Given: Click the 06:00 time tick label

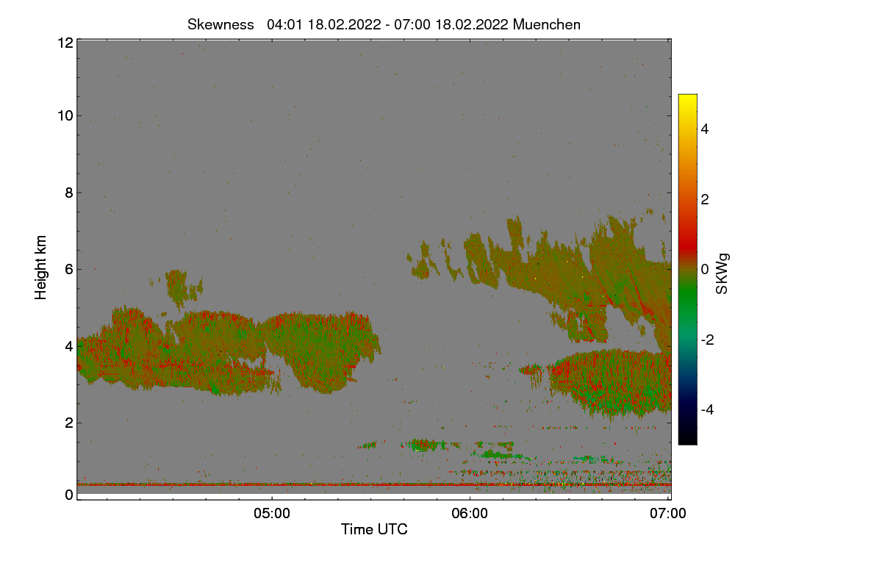Looking at the screenshot, I should (x=470, y=514).
